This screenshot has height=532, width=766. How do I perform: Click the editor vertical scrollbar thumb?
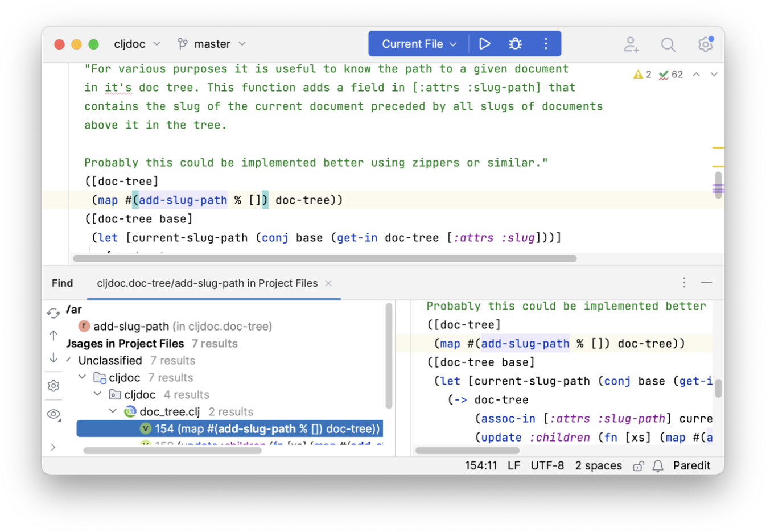tap(718, 185)
